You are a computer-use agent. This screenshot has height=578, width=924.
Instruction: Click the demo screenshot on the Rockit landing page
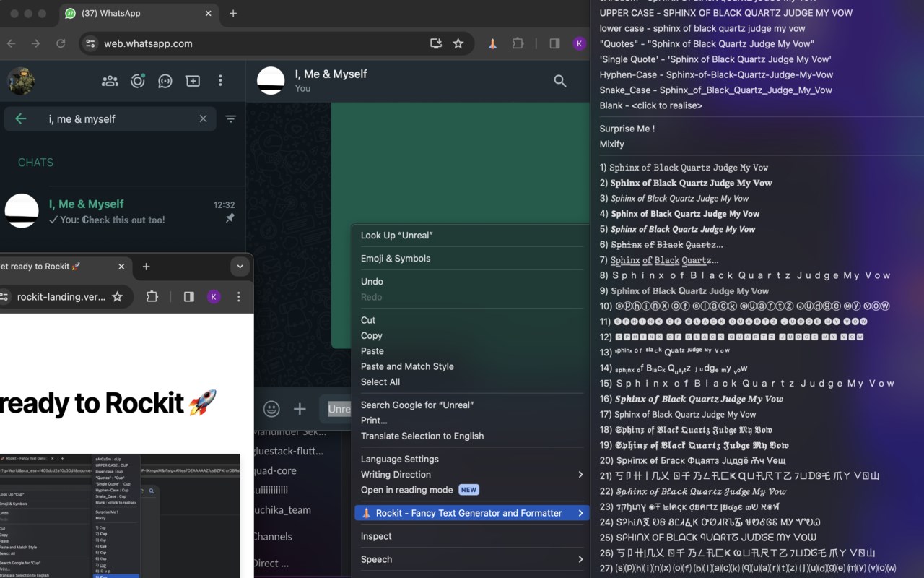[120, 516]
